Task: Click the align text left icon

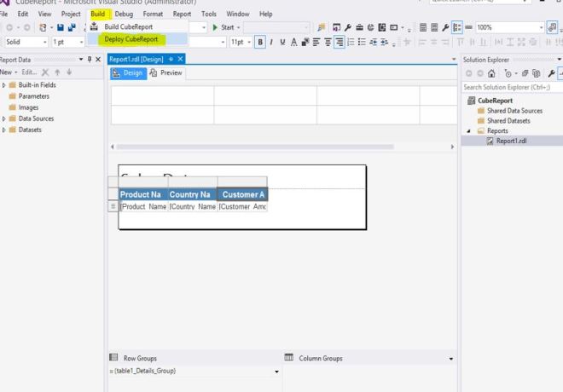Action: point(315,41)
